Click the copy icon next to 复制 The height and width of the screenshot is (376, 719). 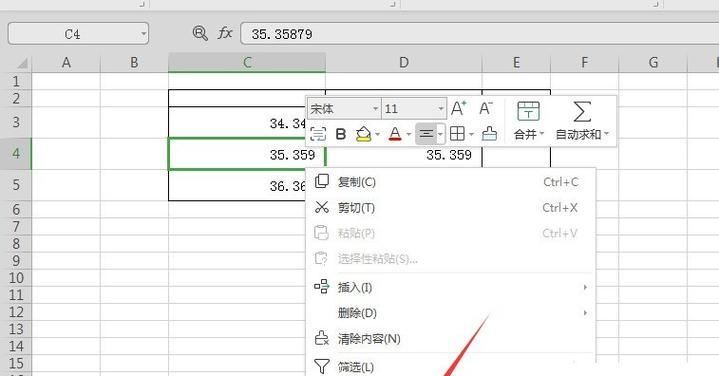point(321,181)
